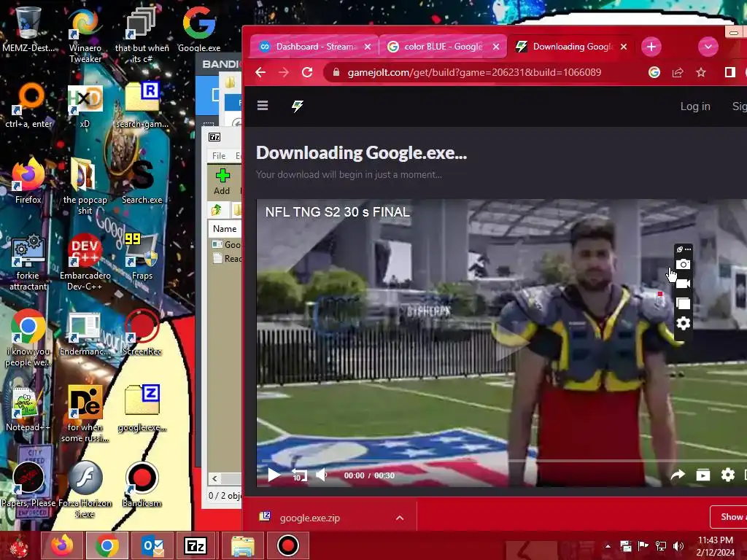Click the taskbar clock showing 11:43 PM

click(x=715, y=545)
